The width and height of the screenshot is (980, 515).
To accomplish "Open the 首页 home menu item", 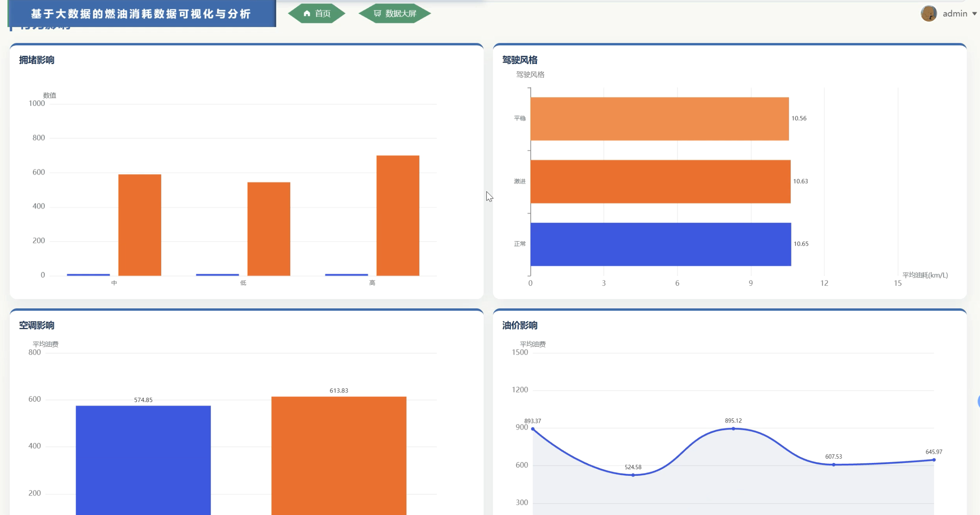I will [x=317, y=13].
